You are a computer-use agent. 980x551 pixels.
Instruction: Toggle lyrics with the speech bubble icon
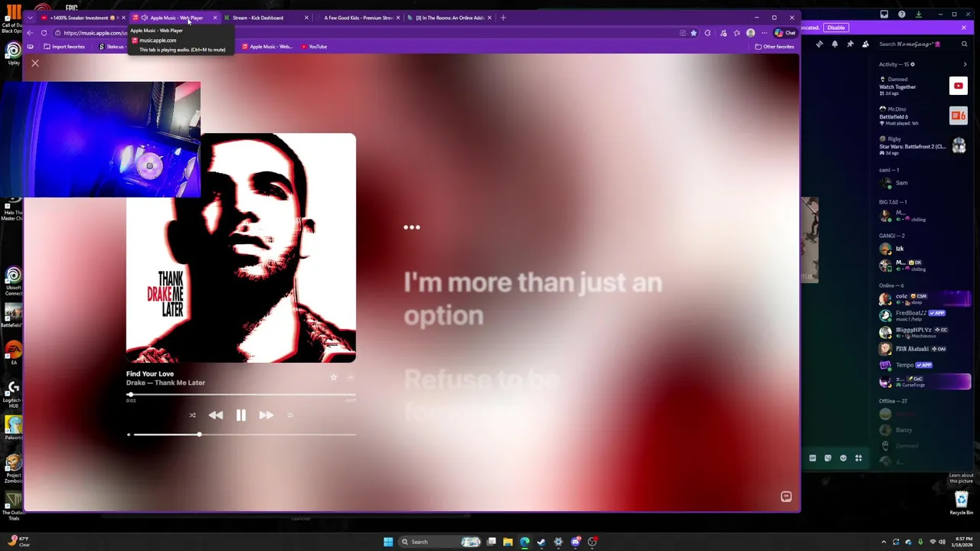pos(786,497)
